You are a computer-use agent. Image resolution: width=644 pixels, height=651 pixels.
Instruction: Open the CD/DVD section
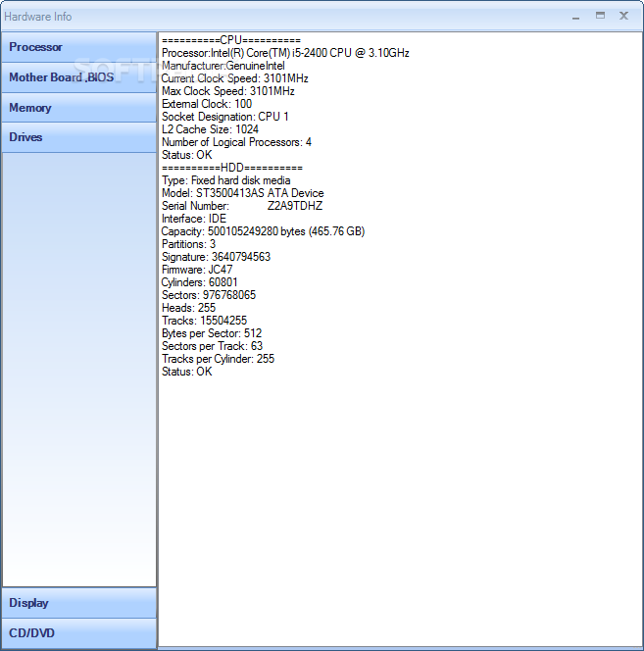pos(78,633)
